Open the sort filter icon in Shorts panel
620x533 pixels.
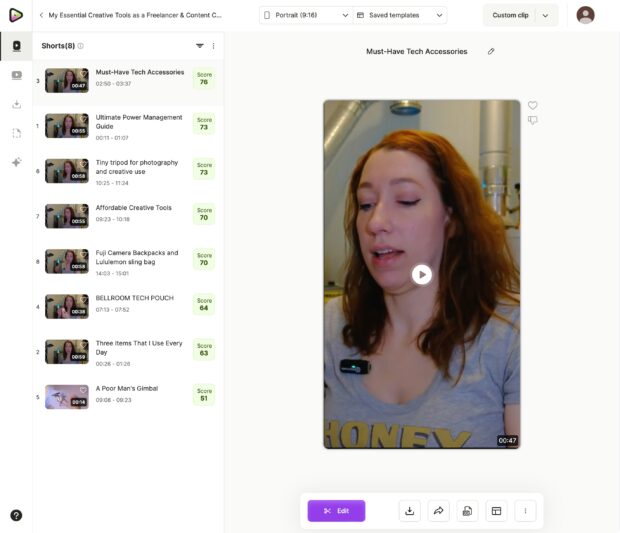(200, 46)
